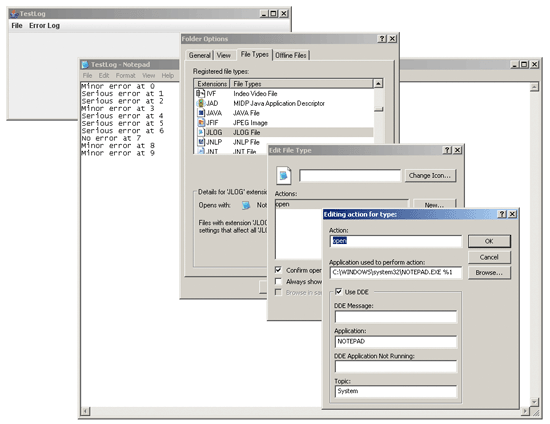Uncheck the Use DDE checkbox
Image resolution: width=550 pixels, height=424 pixels.
click(x=338, y=291)
